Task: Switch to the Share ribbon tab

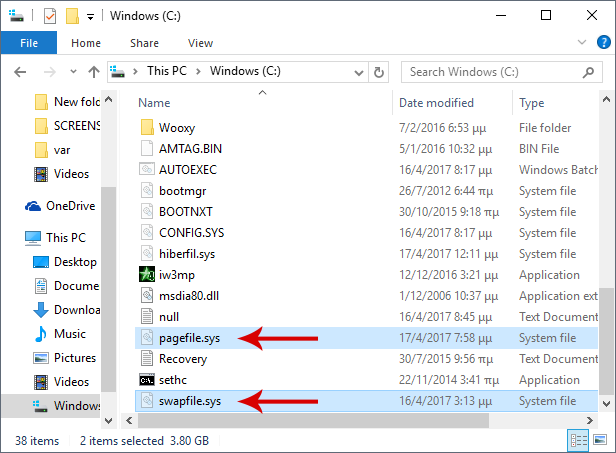Action: (144, 43)
